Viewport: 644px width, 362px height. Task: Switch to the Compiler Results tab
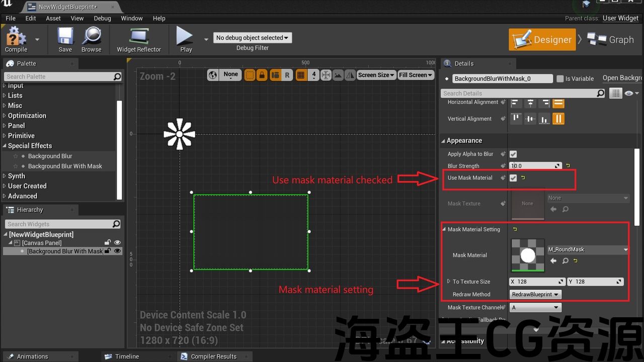(x=213, y=356)
